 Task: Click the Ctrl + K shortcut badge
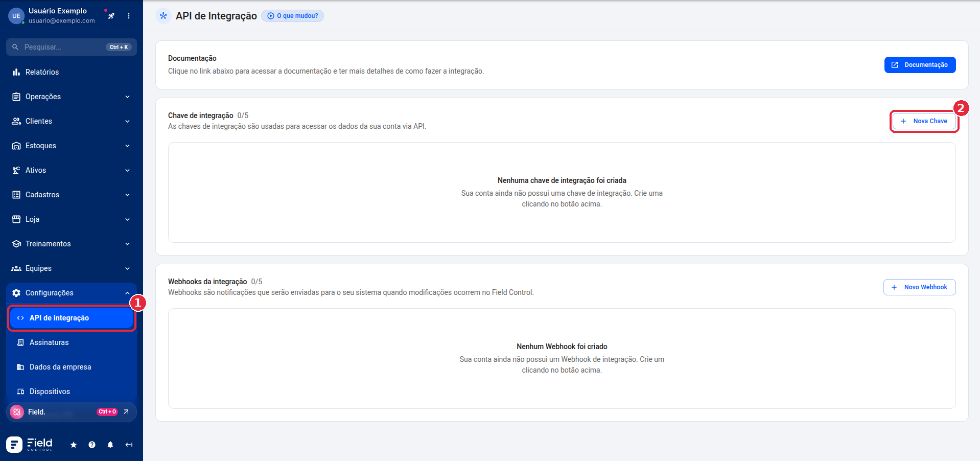click(x=119, y=47)
